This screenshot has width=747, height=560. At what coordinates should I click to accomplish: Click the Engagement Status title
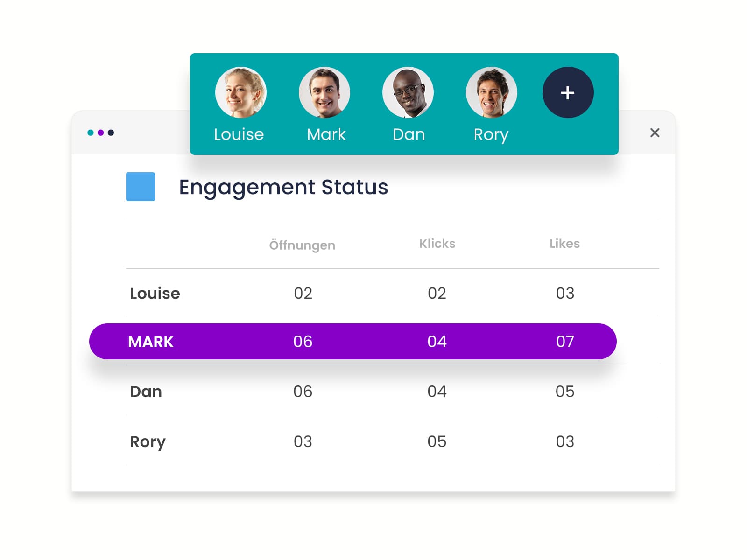pyautogui.click(x=283, y=187)
